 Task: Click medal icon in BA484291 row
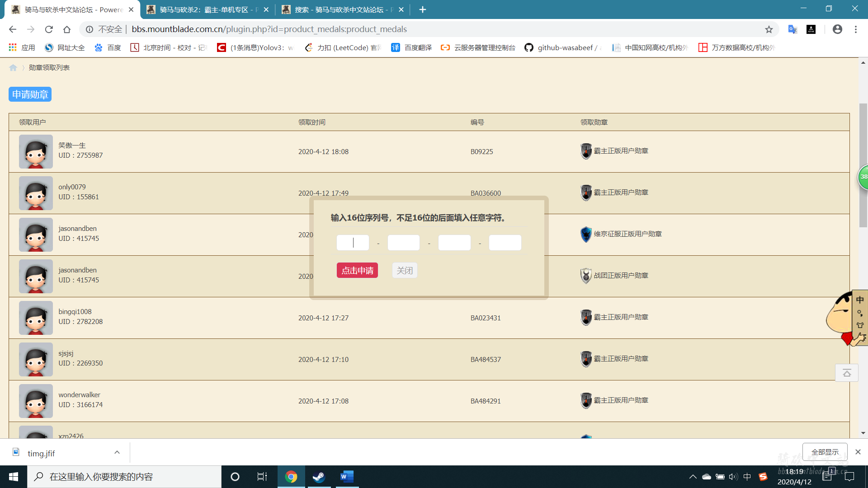[x=586, y=400]
